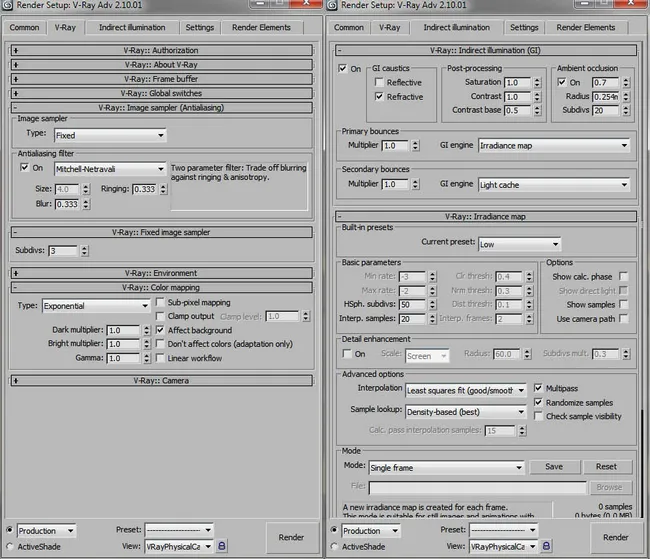Enable Check sample visibility
Screen dimensions: 650x559
pyautogui.click(x=538, y=416)
